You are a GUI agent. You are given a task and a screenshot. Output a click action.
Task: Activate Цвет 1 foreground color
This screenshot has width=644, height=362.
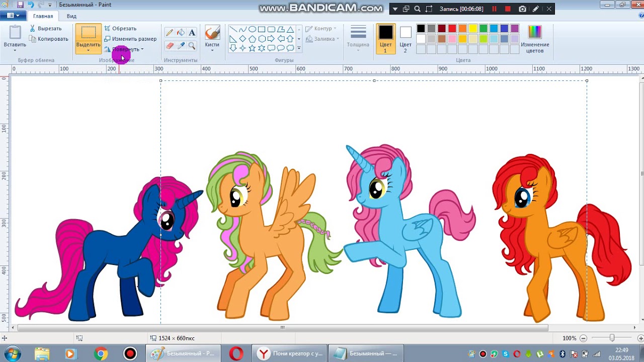(386, 39)
